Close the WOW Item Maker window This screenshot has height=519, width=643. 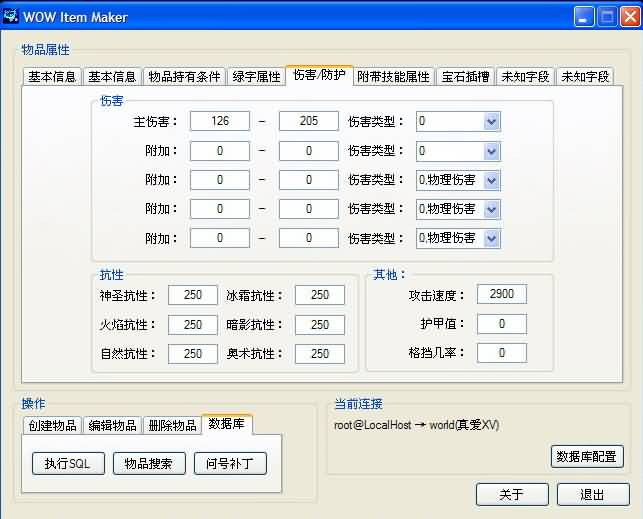(x=630, y=17)
